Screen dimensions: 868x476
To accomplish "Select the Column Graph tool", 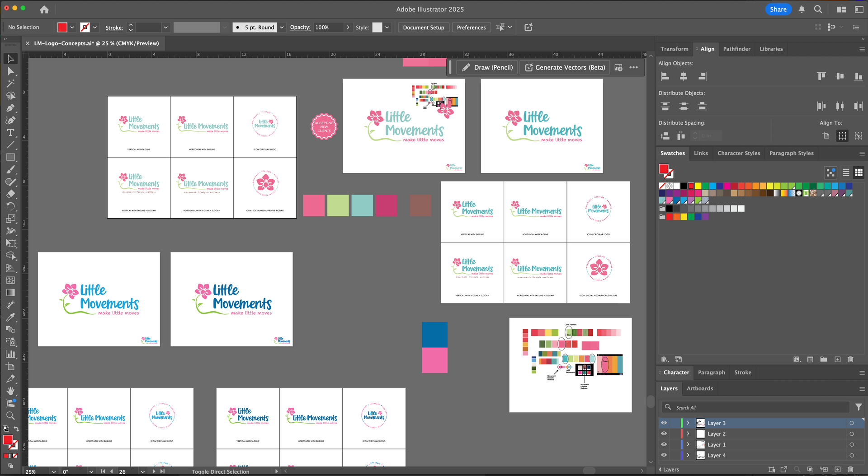I will [10, 354].
